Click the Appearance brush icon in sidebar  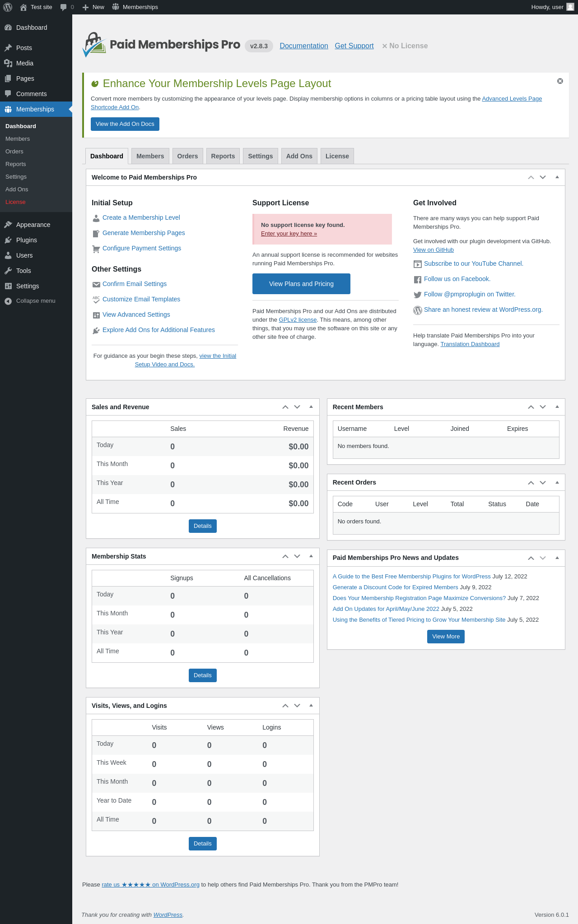click(8, 225)
